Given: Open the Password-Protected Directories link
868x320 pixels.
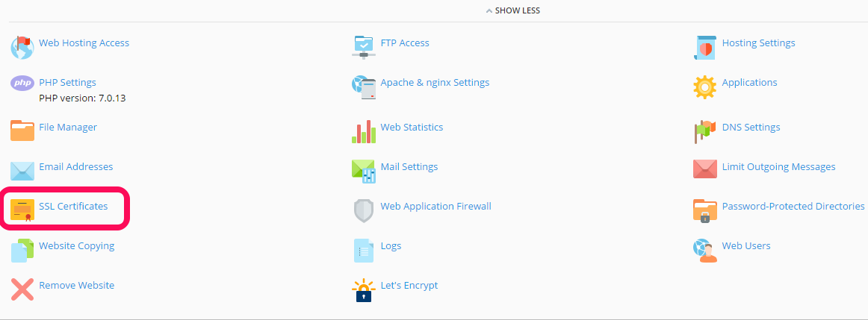Looking at the screenshot, I should point(793,206).
